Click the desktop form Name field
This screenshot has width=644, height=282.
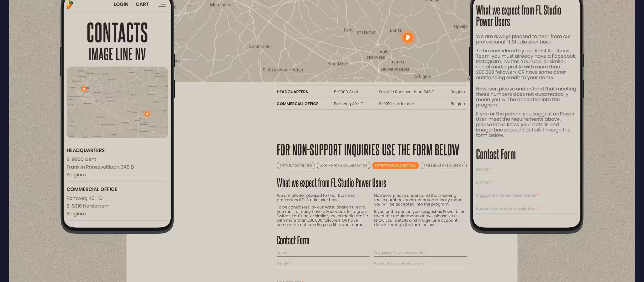323,253
